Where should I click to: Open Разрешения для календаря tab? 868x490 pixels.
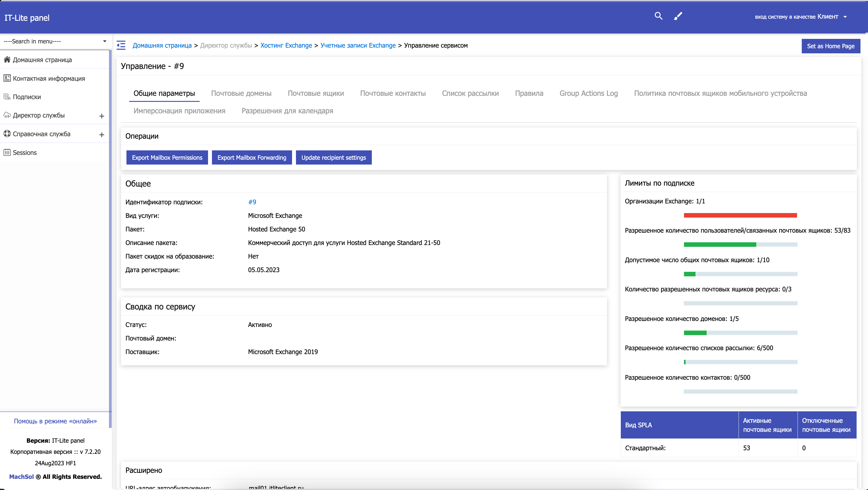point(288,111)
